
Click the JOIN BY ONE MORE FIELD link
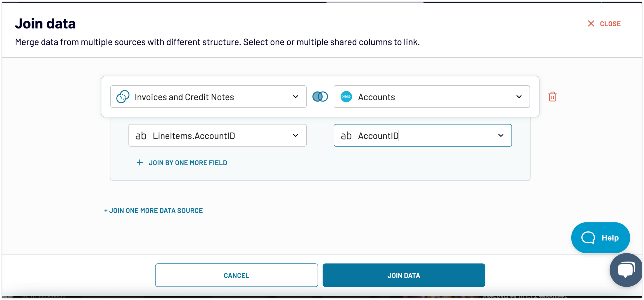(x=188, y=163)
